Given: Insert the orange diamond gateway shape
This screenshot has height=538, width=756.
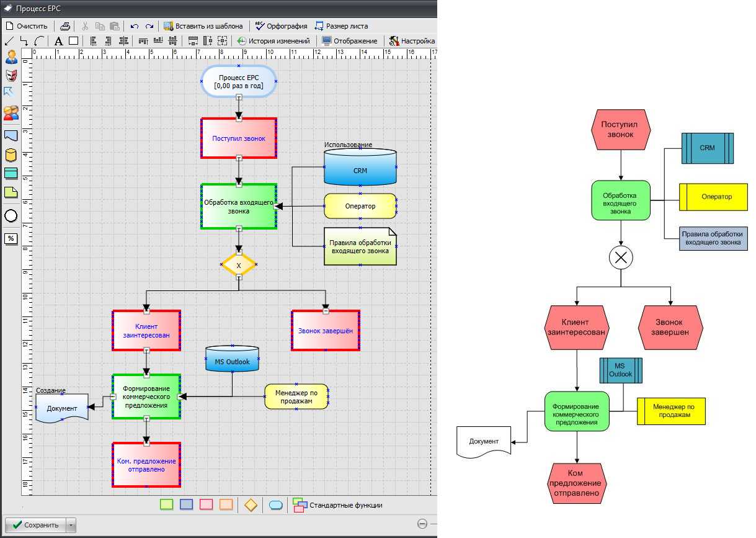Looking at the screenshot, I should point(251,505).
